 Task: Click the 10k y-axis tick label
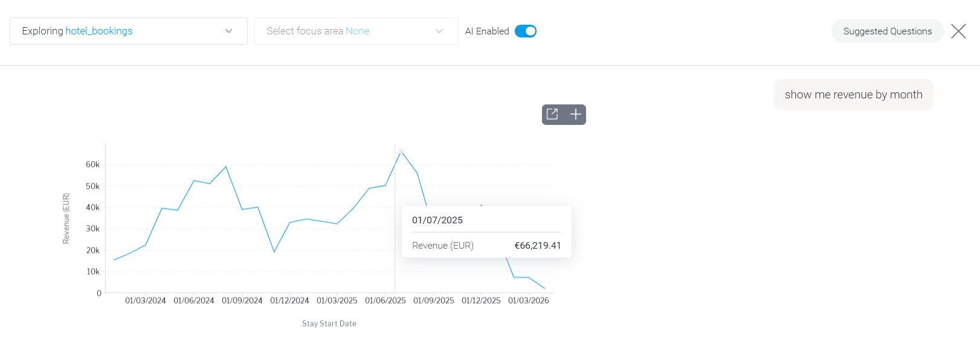[92, 272]
